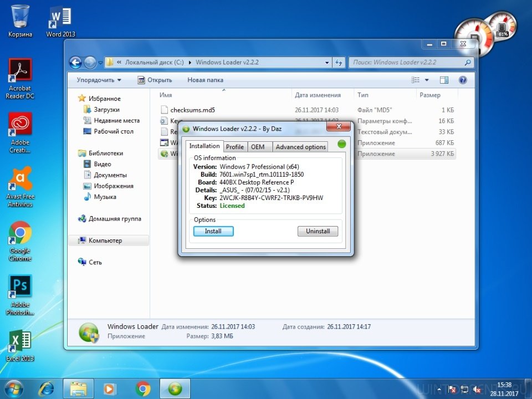The height and width of the screenshot is (399, 532).
Task: Select the checksums.md5 file
Action: tap(192, 110)
